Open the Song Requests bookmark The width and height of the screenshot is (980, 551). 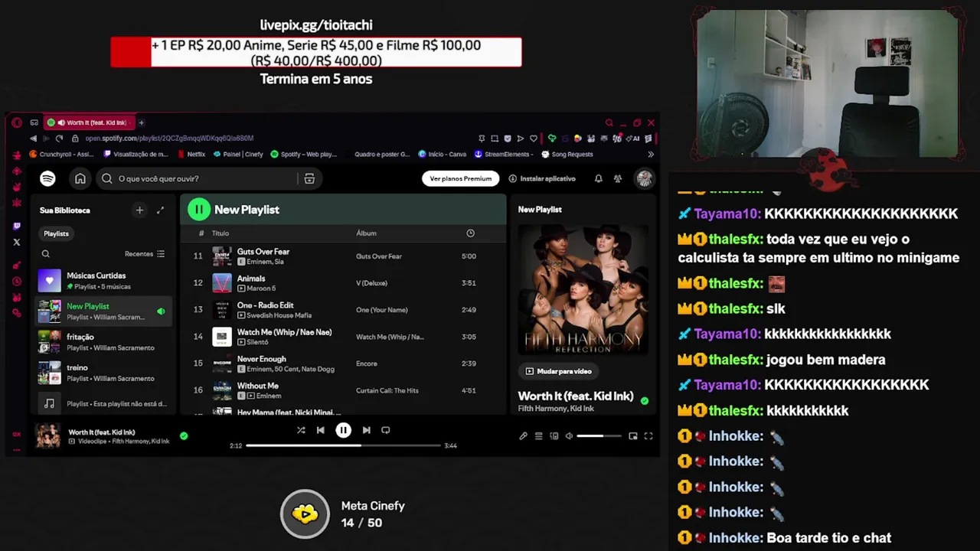567,154
